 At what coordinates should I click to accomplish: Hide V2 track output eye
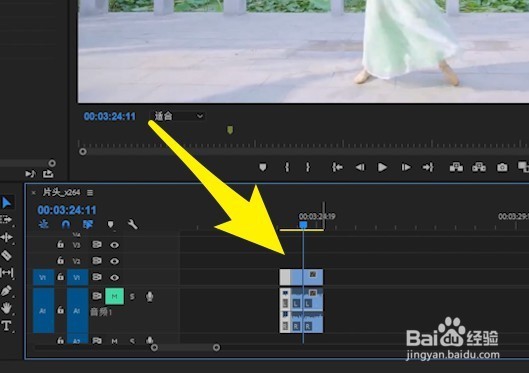coord(114,261)
